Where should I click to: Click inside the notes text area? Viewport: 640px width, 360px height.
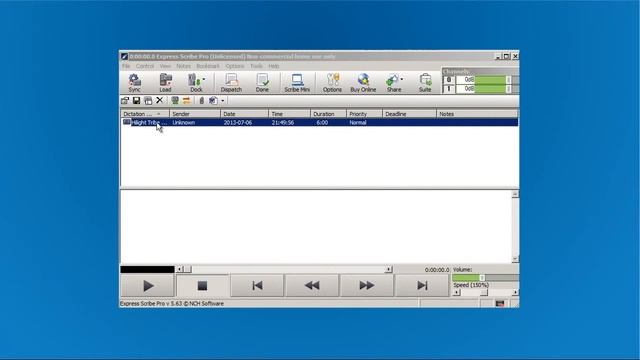click(x=316, y=227)
